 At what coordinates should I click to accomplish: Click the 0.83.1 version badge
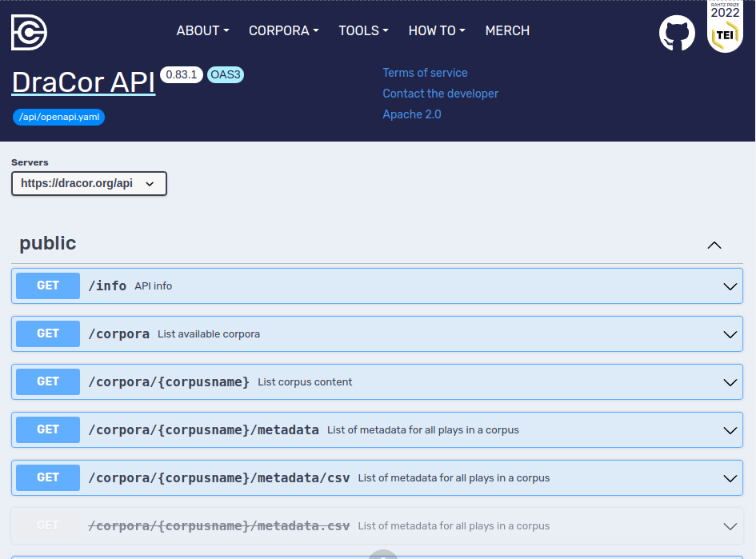point(182,74)
